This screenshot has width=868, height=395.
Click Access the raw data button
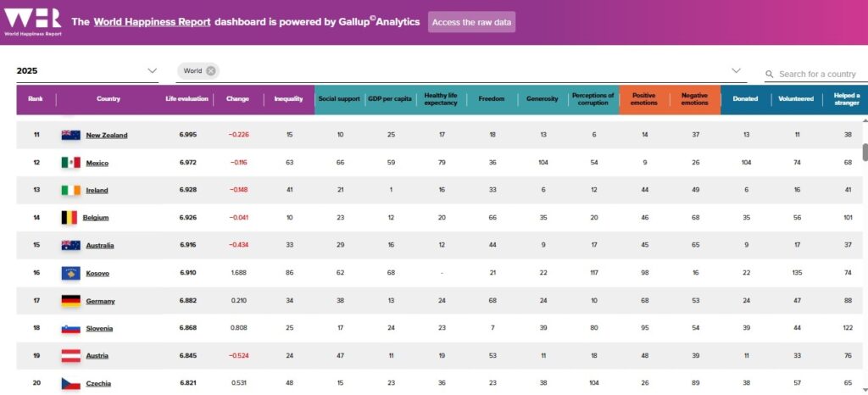pos(471,22)
